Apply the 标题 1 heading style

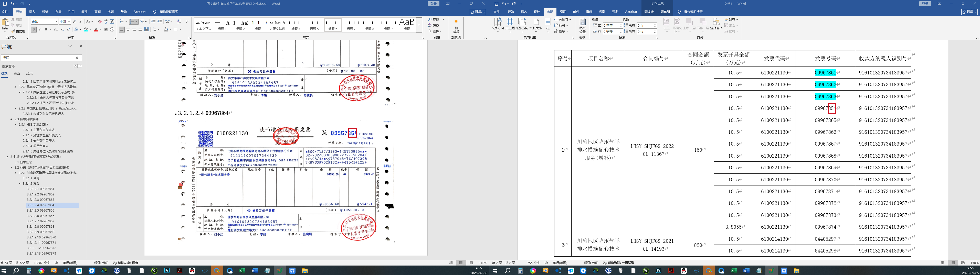click(x=222, y=25)
